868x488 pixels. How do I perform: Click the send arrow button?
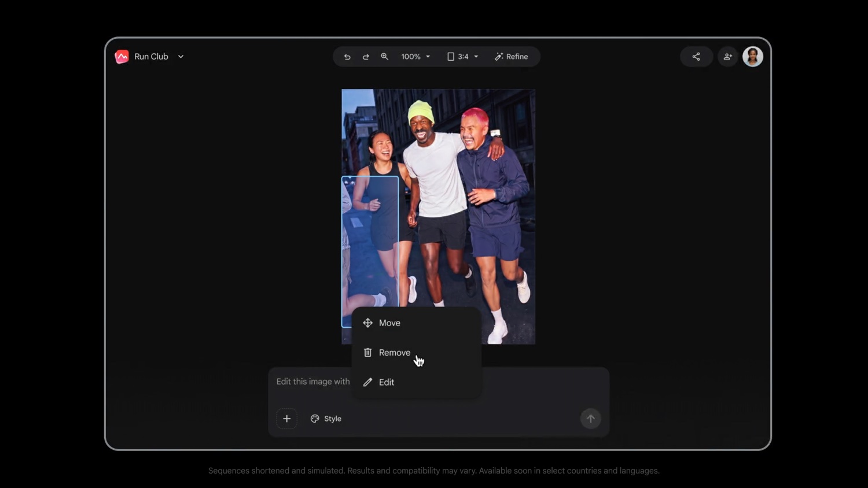[x=591, y=419]
